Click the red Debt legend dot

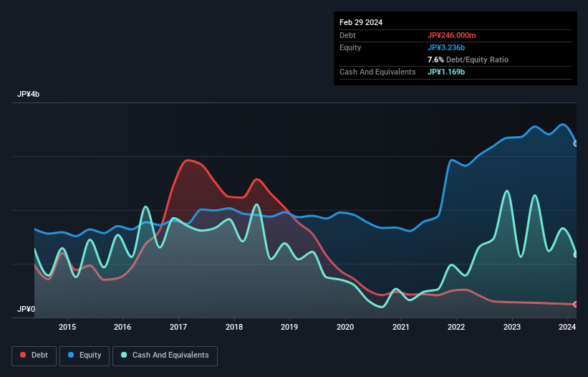tap(23, 355)
